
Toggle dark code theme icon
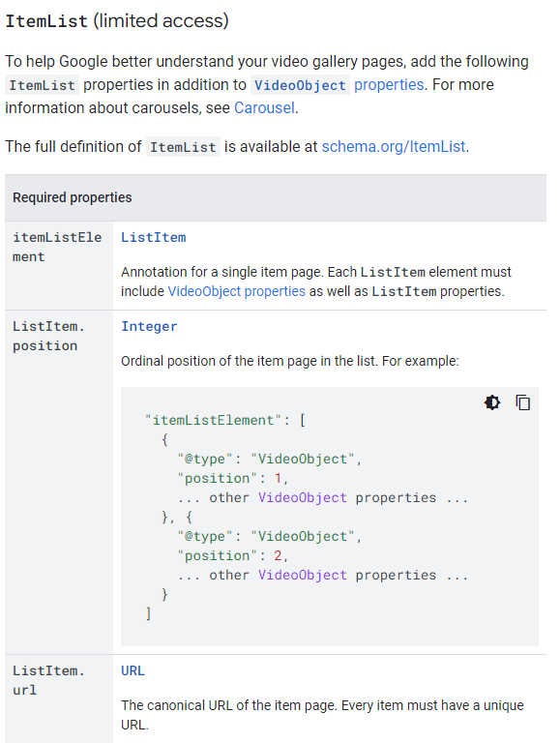[x=492, y=402]
